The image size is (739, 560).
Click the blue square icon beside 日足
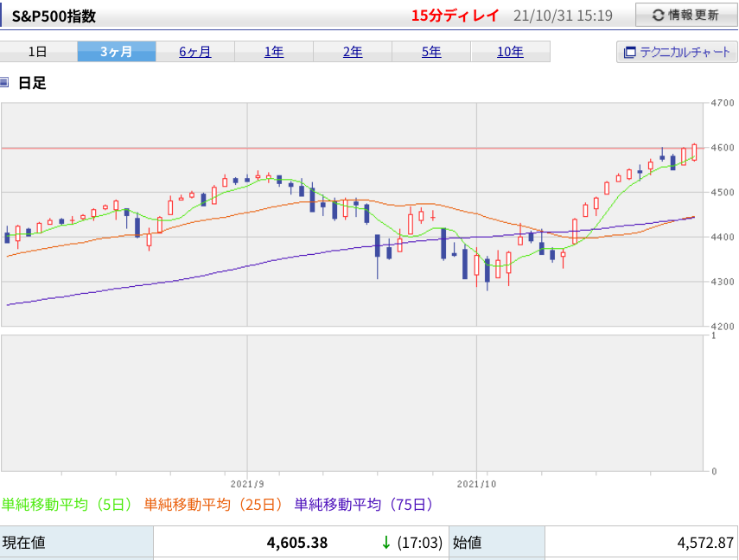3,82
